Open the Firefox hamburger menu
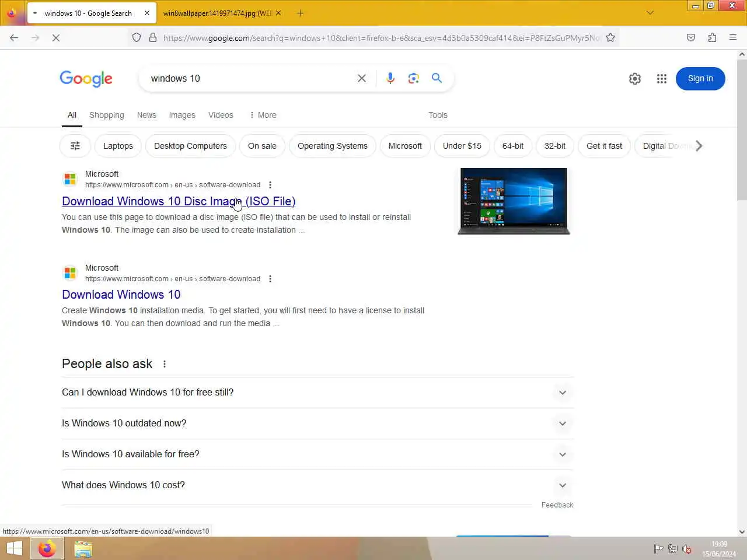Screen dimensions: 747x560 (x=733, y=38)
